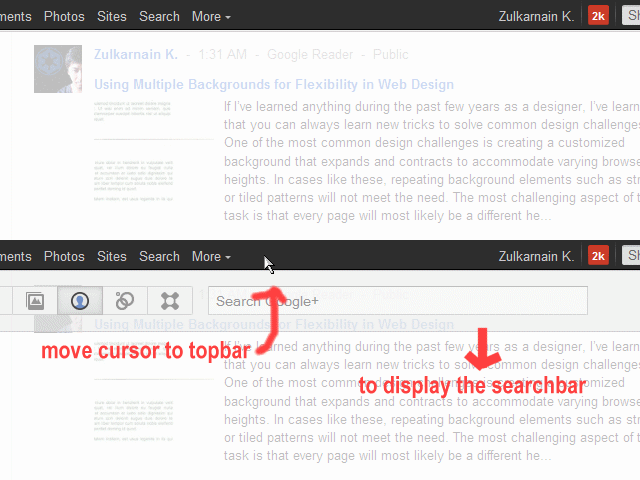This screenshot has width=640, height=480.
Task: Open Photos in the first topbar above the avatar
Action: tap(64, 16)
